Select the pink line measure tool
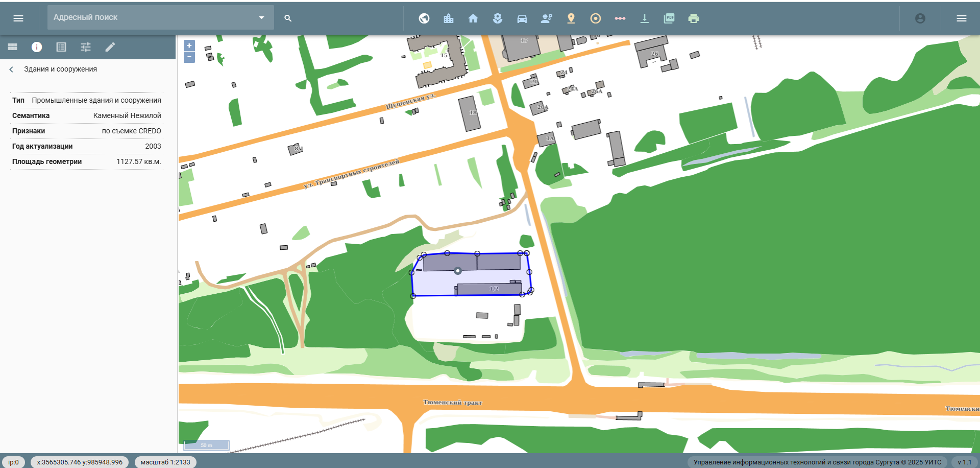The width and height of the screenshot is (980, 468). (620, 18)
